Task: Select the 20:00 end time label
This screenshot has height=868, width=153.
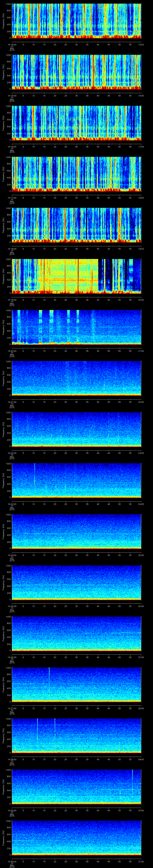Action: [141, 300]
